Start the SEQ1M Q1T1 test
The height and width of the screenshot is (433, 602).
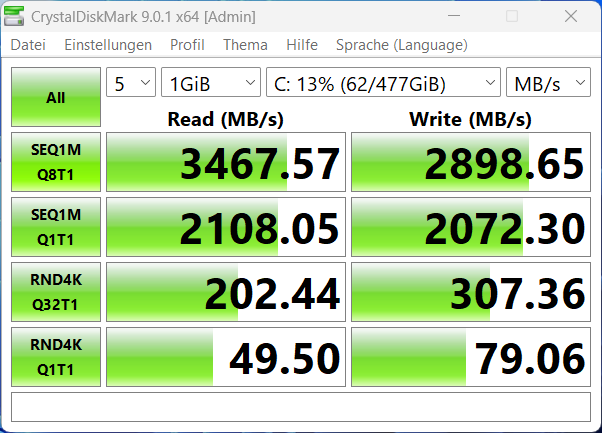point(56,226)
